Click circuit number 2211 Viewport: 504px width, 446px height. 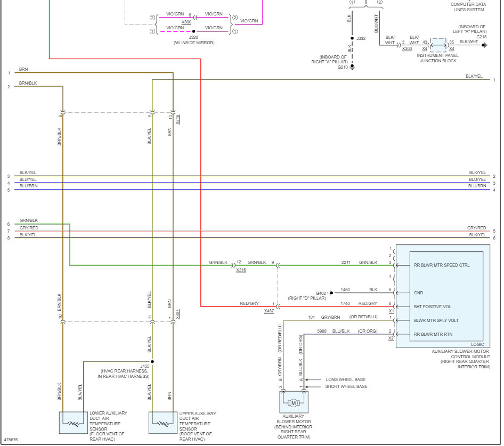tap(346, 262)
